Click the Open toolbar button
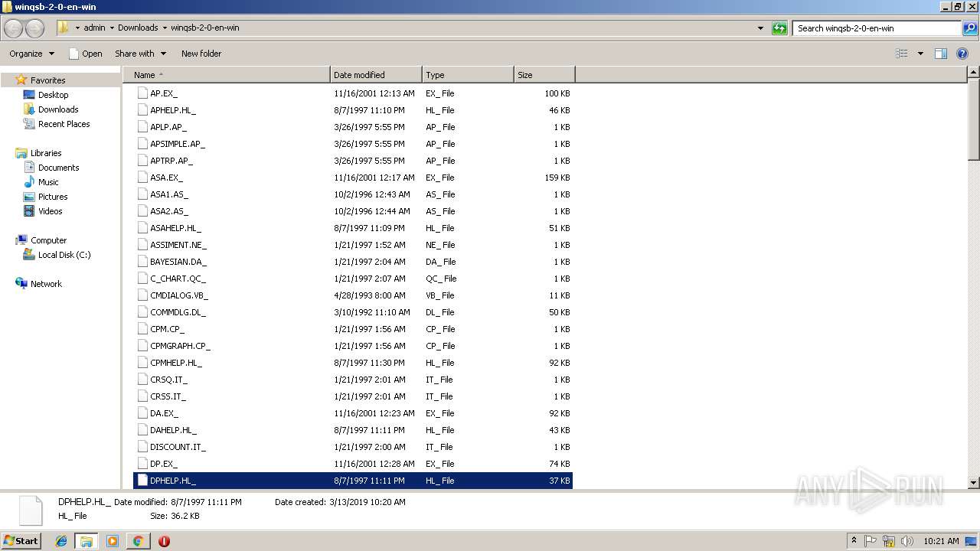Screen dimensions: 980x551 (86, 54)
